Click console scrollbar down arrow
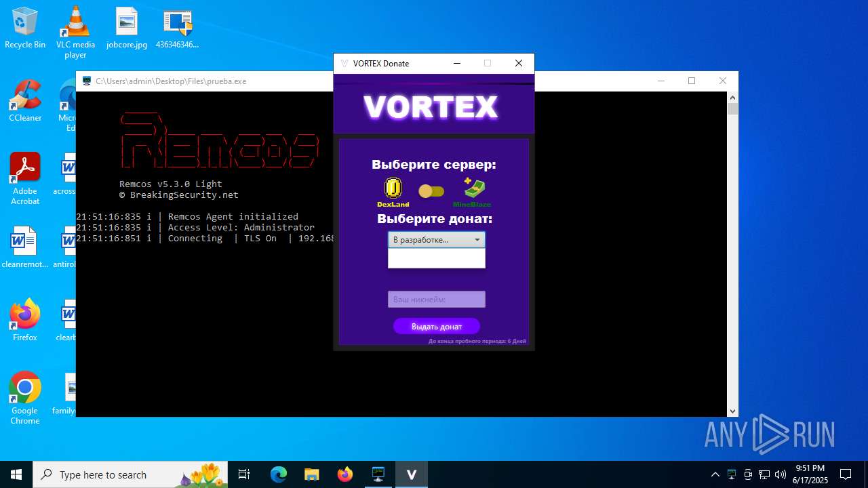 [x=732, y=411]
